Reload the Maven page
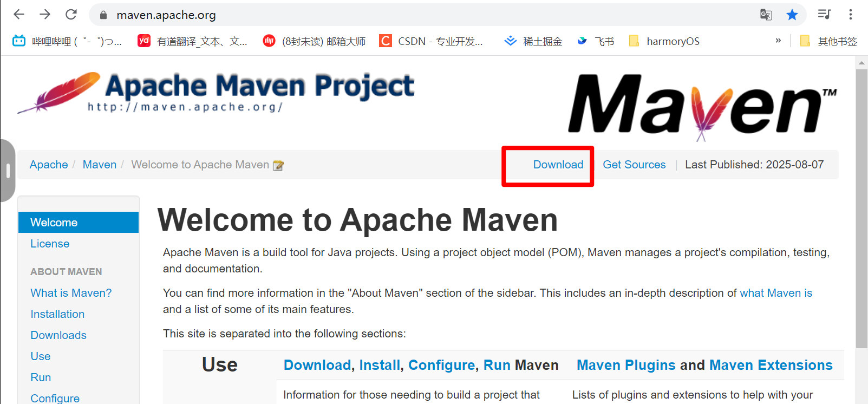 coord(71,15)
